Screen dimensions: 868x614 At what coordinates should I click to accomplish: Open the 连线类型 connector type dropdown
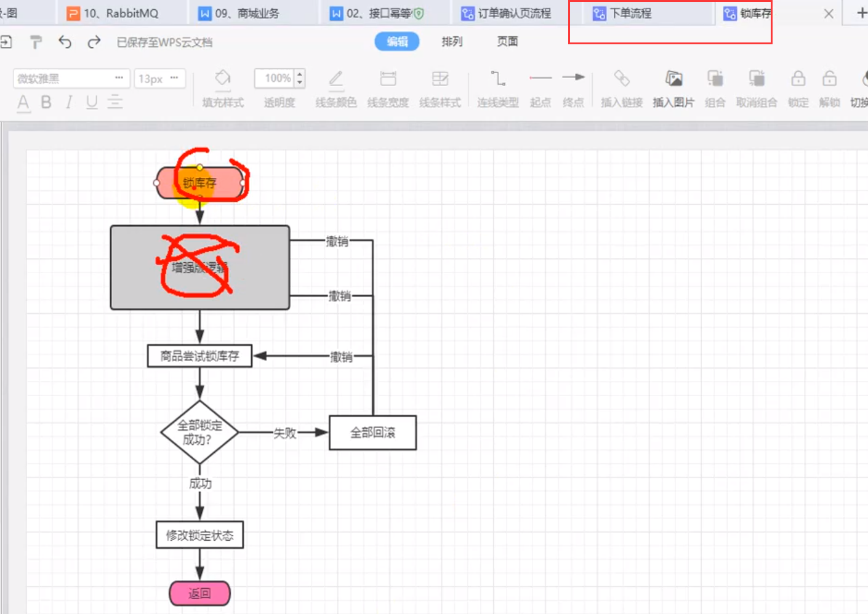[x=497, y=79]
